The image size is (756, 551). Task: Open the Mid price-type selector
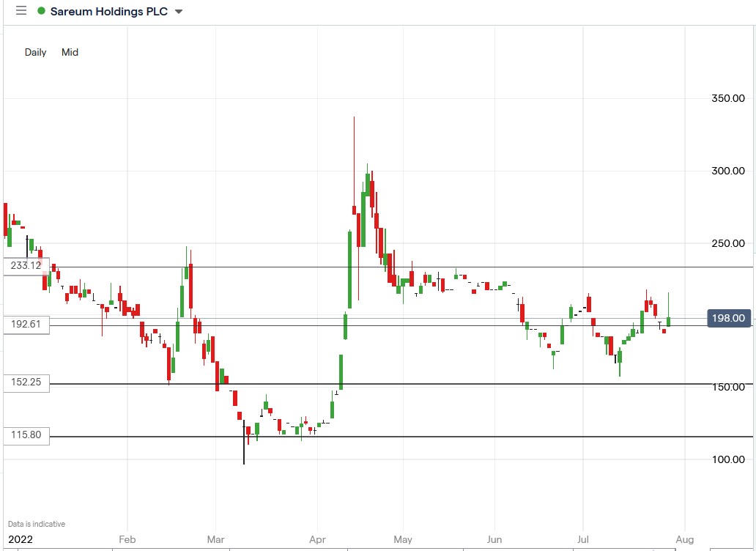point(70,52)
